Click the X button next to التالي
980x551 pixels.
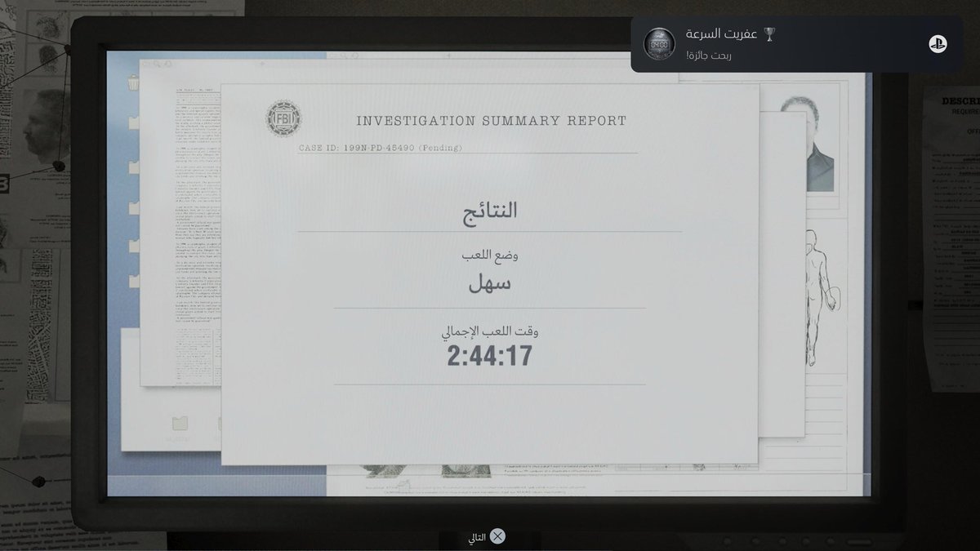point(497,536)
